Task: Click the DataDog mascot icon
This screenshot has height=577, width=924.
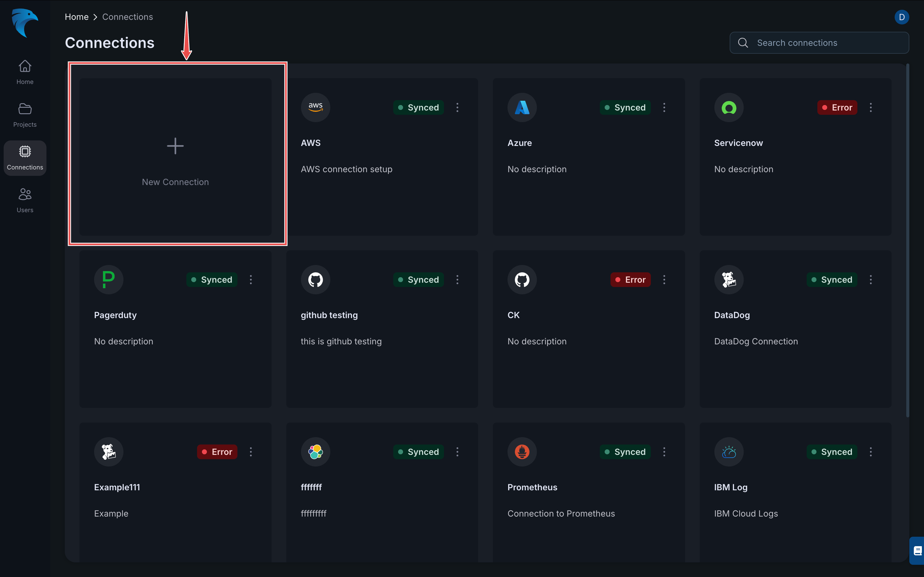Action: click(728, 279)
